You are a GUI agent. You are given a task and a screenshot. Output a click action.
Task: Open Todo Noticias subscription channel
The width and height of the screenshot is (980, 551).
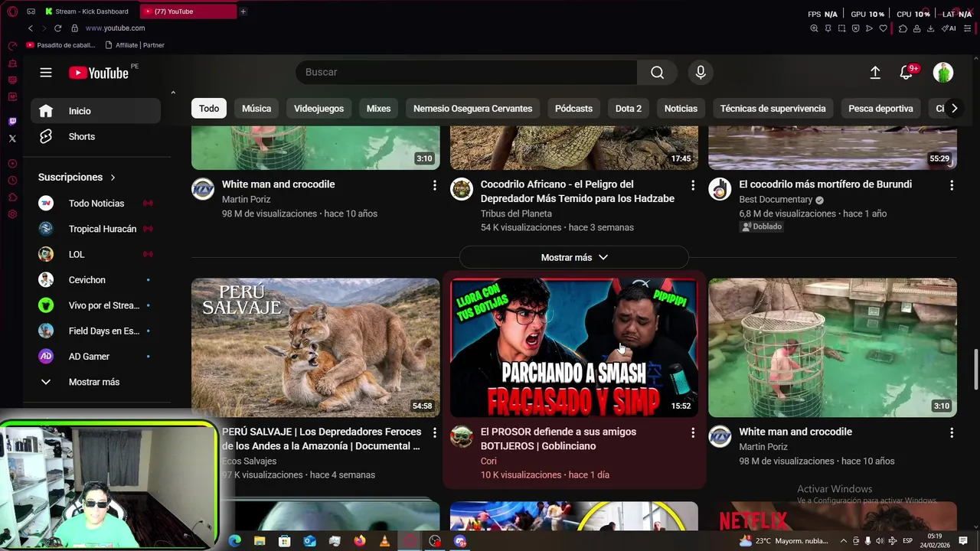(96, 204)
